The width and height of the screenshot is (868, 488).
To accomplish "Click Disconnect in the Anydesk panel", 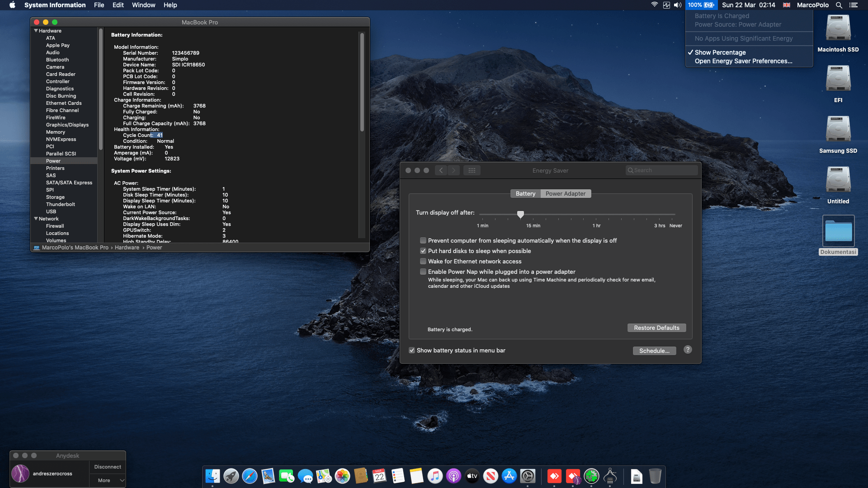I will [108, 467].
